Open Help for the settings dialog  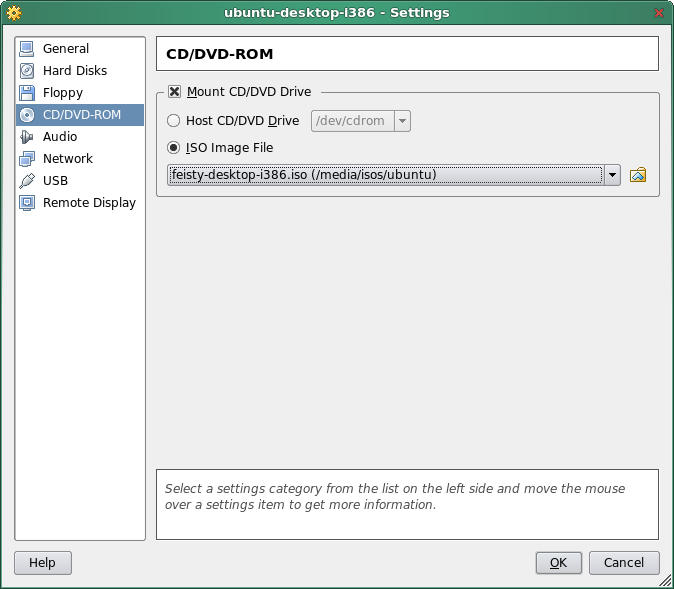42,563
